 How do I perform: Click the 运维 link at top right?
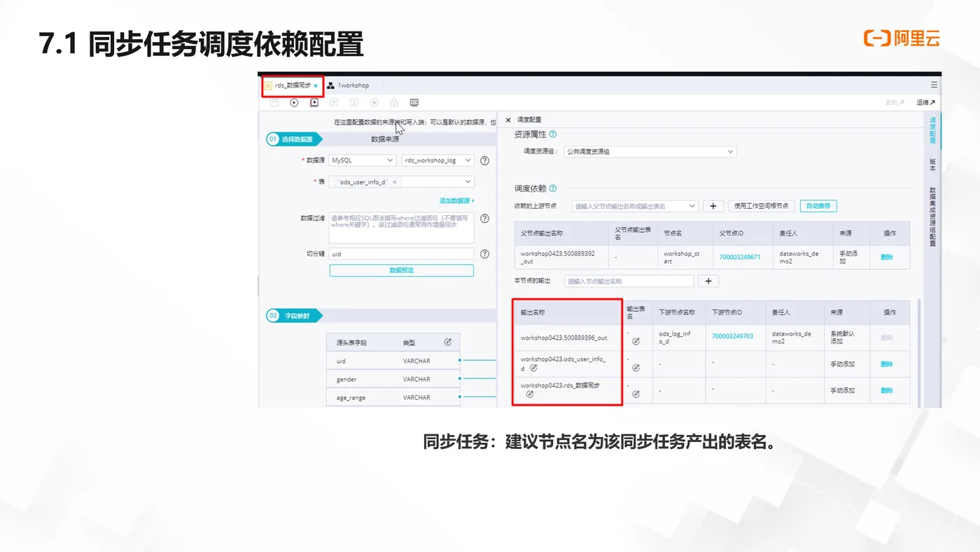coord(925,102)
